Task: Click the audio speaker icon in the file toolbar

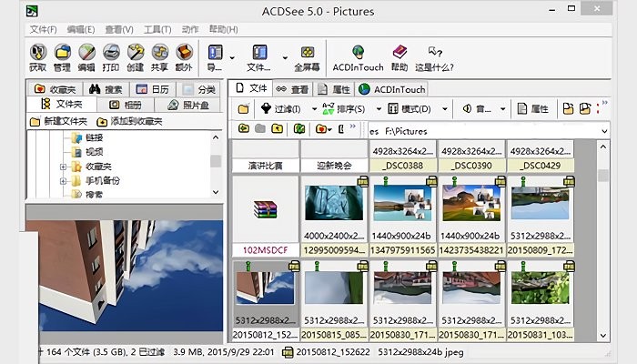Action: (467, 108)
